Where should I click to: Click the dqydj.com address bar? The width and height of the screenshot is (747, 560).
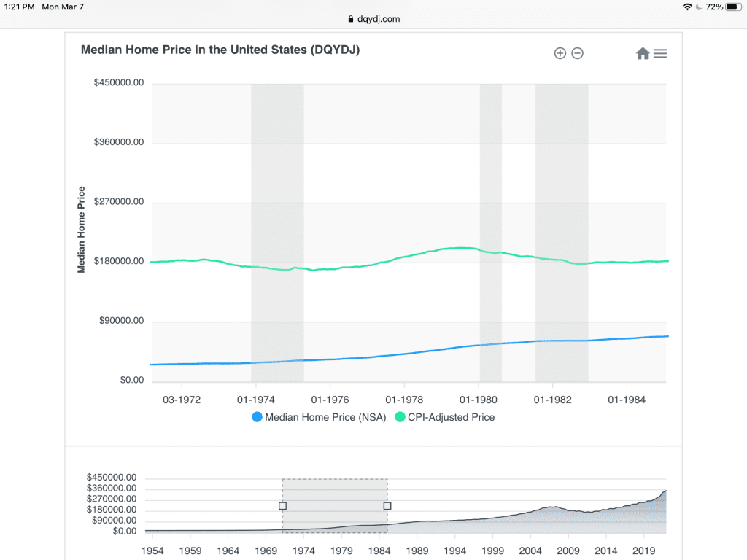(x=373, y=19)
